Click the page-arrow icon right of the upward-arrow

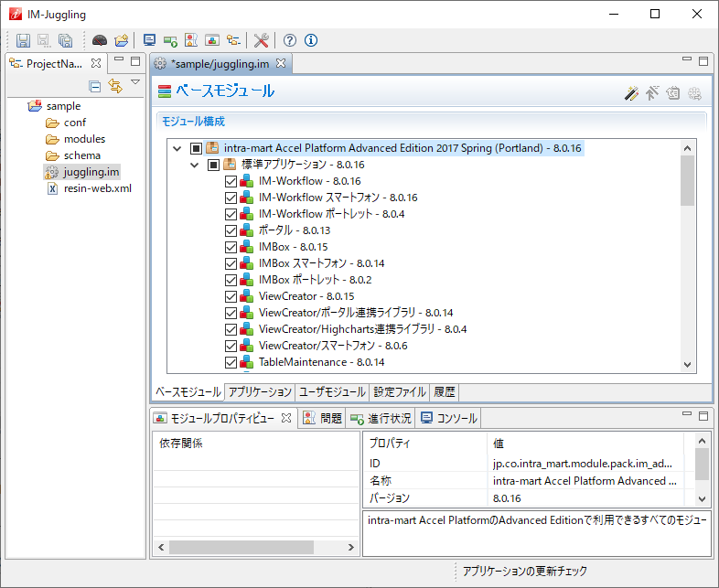click(672, 93)
